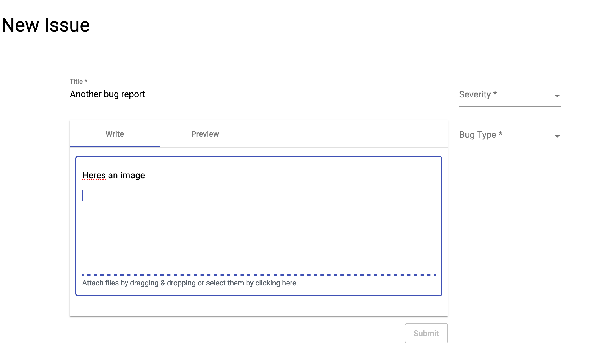
Task: Click the Severity dropdown arrow
Action: click(557, 96)
